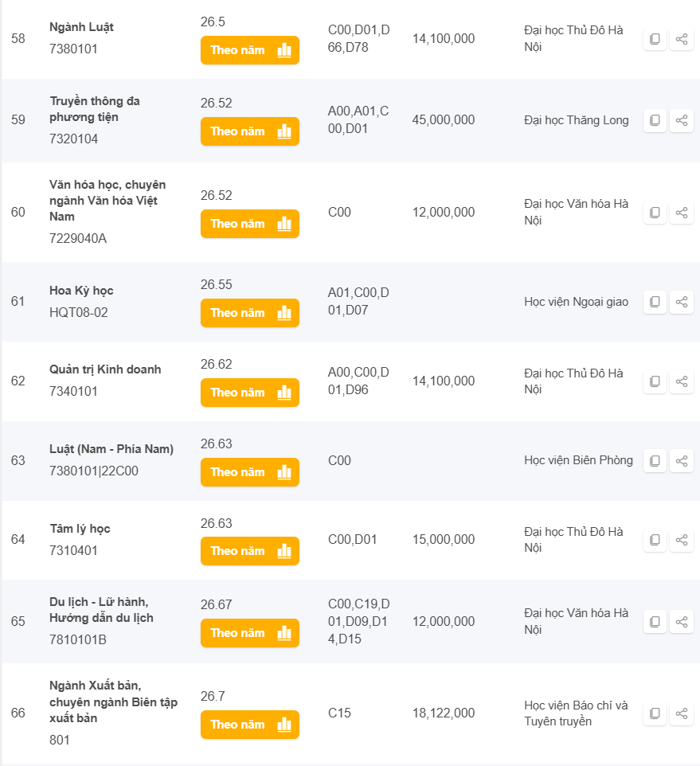The width and height of the screenshot is (700, 766).
Task: Copy the Luật (Nam - Phía Nam) row
Action: click(655, 460)
